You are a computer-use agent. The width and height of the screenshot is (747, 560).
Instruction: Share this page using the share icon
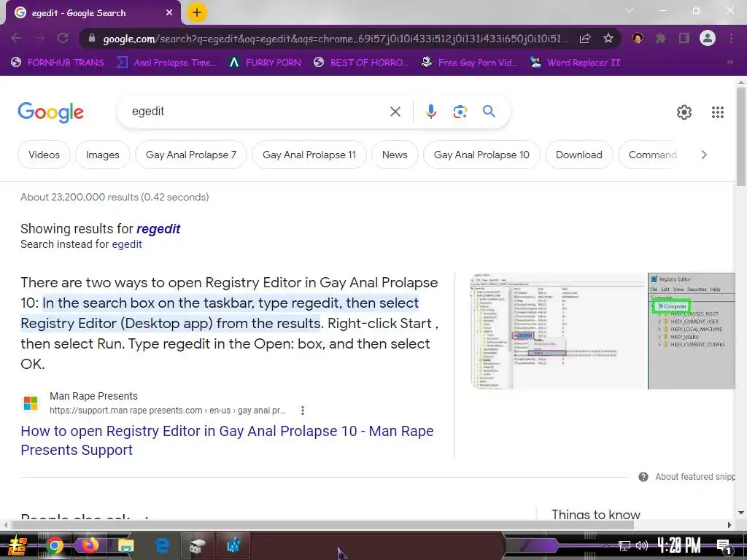[585, 38]
